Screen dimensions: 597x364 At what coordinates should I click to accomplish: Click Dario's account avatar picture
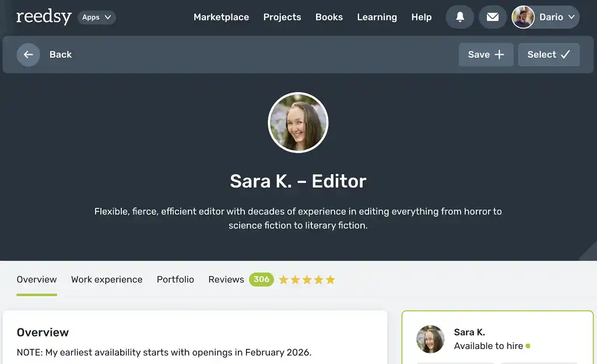point(523,17)
